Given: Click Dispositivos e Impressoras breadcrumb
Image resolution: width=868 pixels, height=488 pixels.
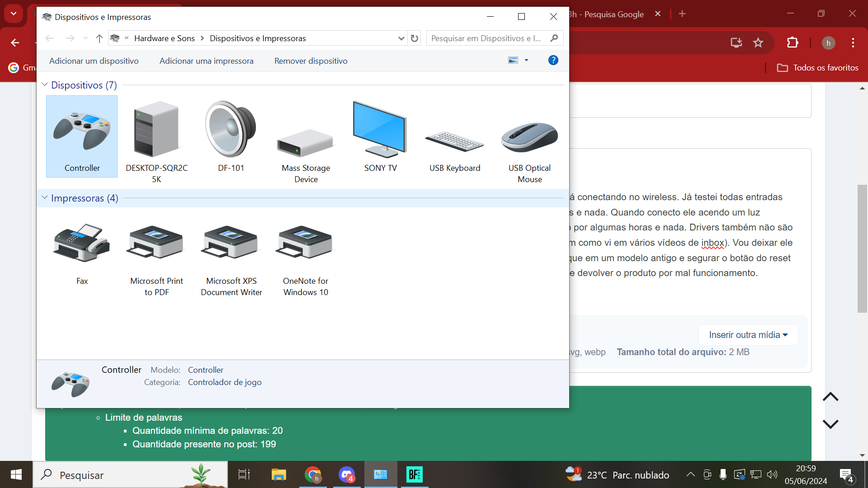Looking at the screenshot, I should click(x=258, y=38).
